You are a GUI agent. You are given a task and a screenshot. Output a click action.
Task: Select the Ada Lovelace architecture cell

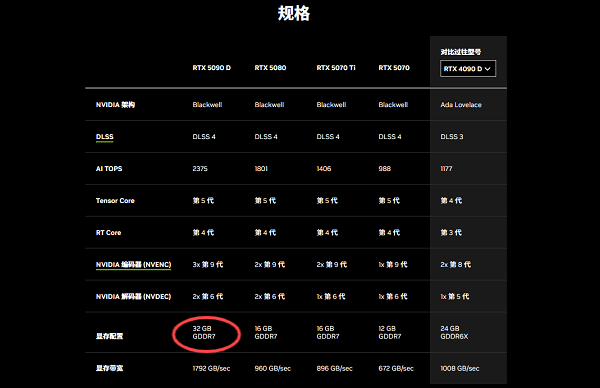tap(461, 105)
